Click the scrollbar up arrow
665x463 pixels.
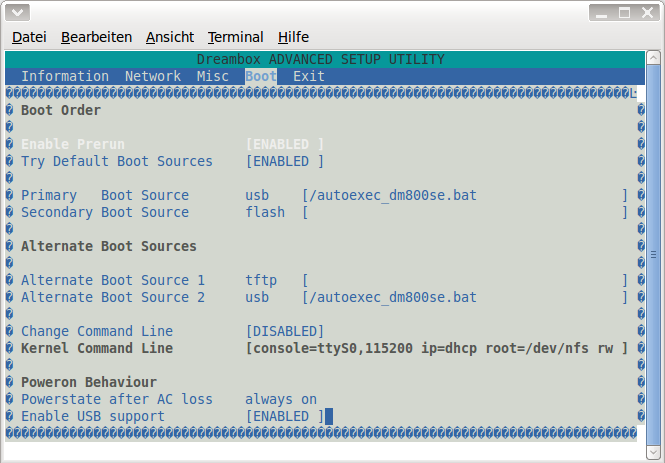tap(654, 59)
